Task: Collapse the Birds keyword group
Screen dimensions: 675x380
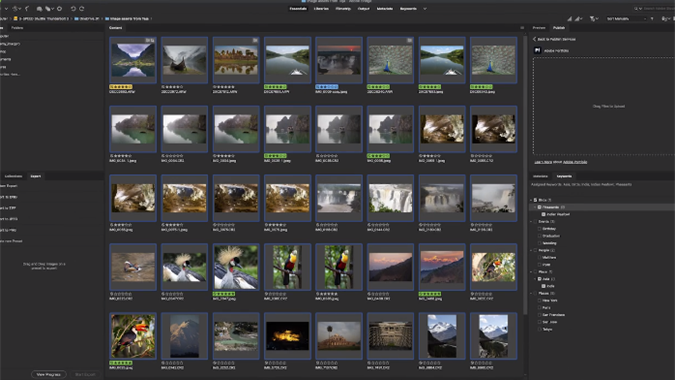Action: [531, 200]
